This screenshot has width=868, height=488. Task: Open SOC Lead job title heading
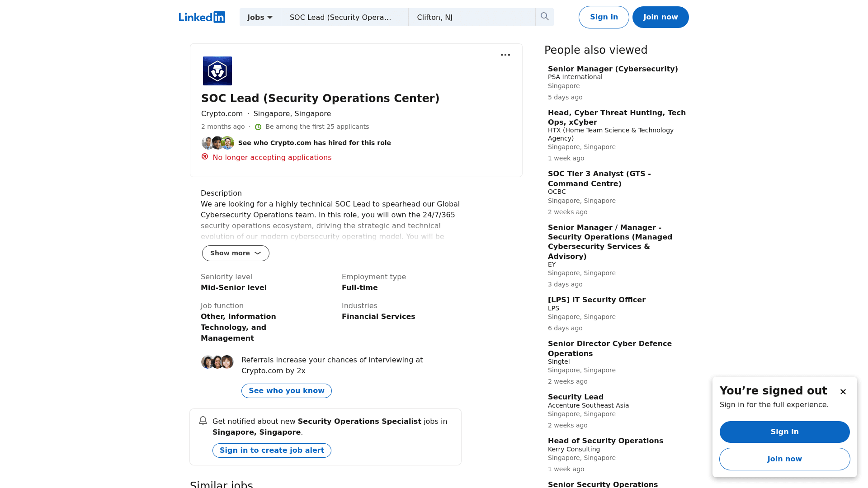320,99
